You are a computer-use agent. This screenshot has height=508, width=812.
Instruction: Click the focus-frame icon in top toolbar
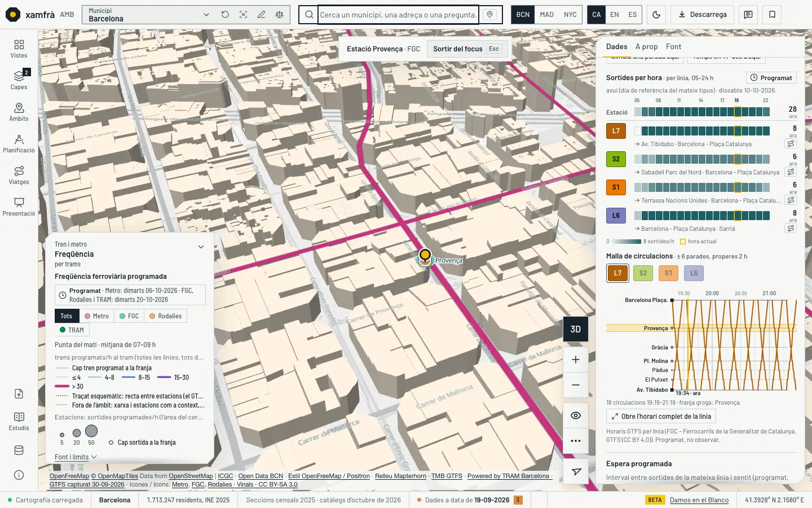click(243, 15)
